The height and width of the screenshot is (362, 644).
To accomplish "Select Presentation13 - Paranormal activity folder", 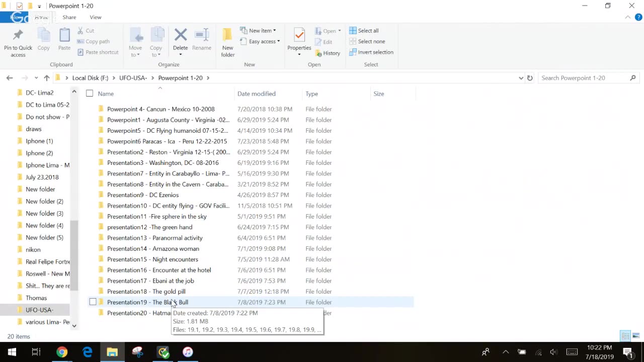I will point(154,238).
